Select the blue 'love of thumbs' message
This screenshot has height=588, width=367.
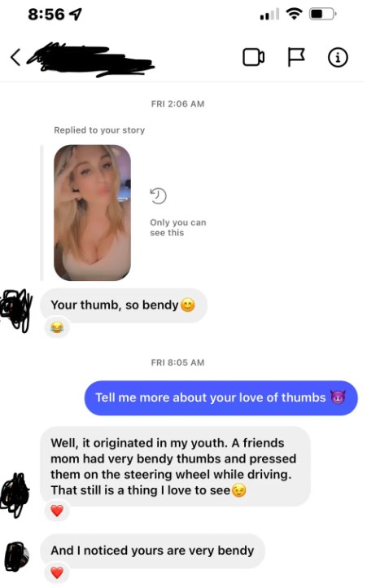coord(221,398)
